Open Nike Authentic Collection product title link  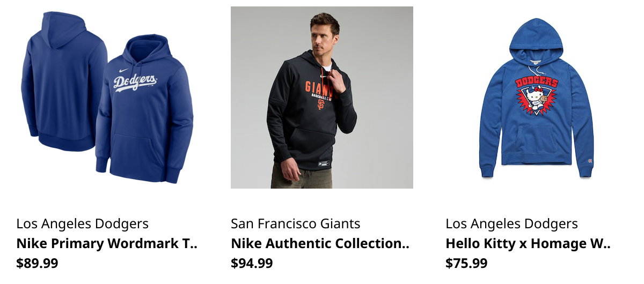[320, 244]
